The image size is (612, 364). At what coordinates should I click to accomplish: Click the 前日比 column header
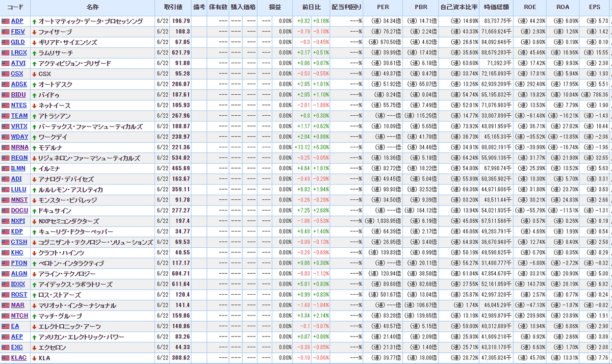pos(312,8)
